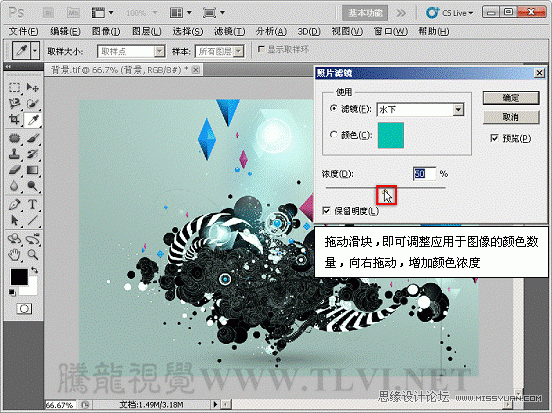Image resolution: width=552 pixels, height=413 pixels.
Task: Enable 显示取样环 checkbox
Action: click(261, 49)
